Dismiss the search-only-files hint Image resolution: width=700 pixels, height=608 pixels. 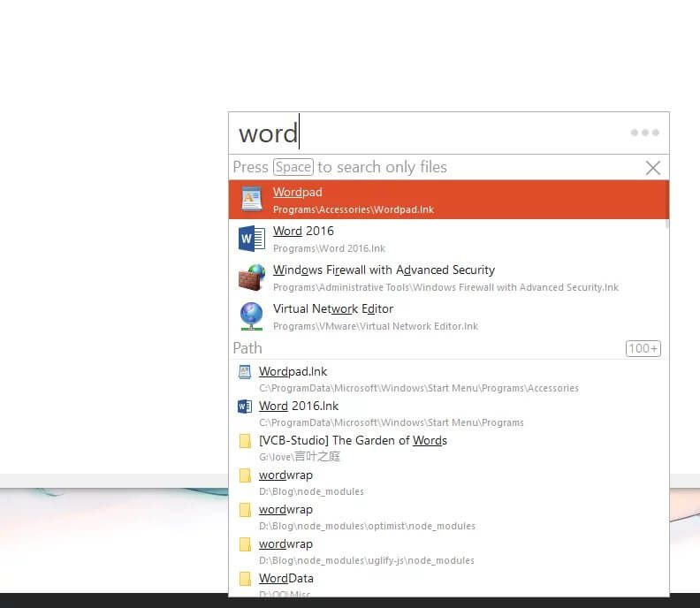pyautogui.click(x=653, y=168)
